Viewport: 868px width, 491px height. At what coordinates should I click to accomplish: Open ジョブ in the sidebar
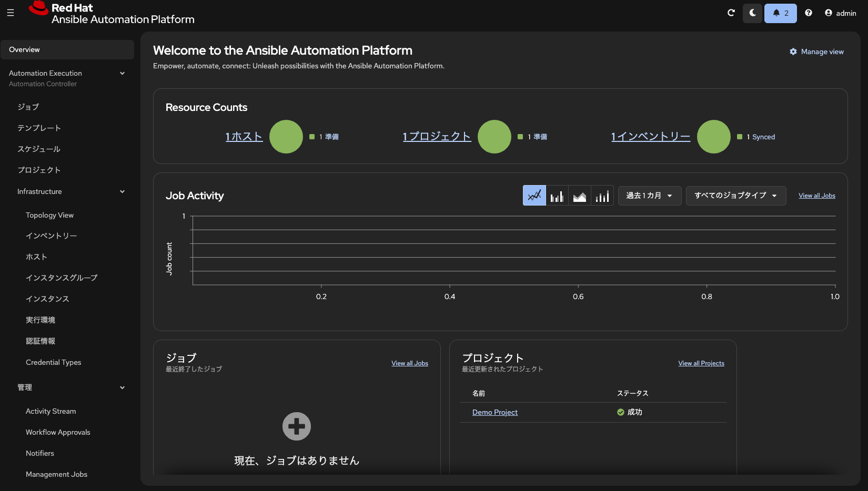point(28,107)
